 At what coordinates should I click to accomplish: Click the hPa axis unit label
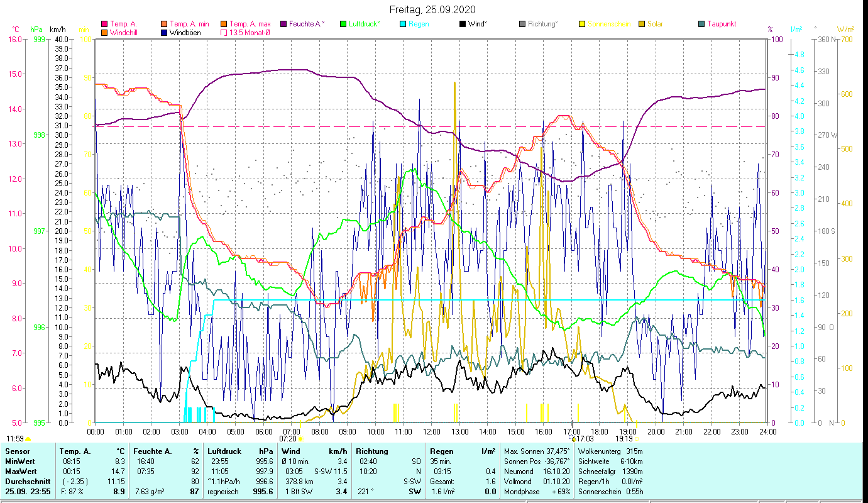36,29
